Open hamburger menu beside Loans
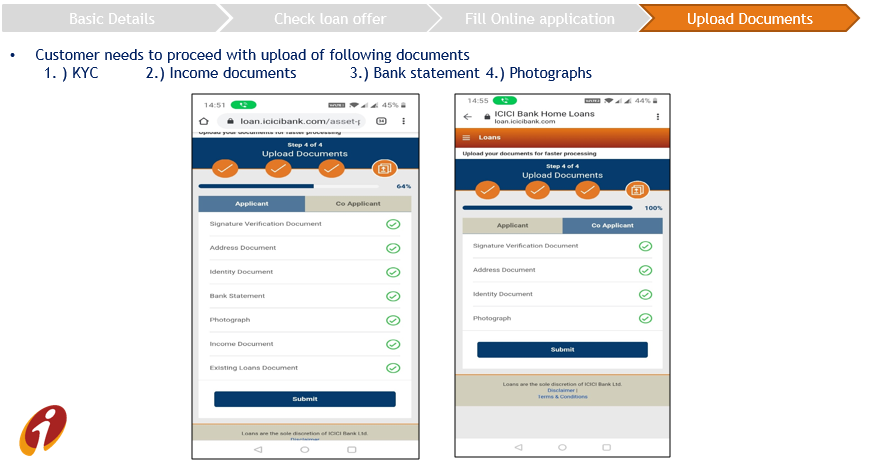The width and height of the screenshot is (870, 468). point(467,137)
